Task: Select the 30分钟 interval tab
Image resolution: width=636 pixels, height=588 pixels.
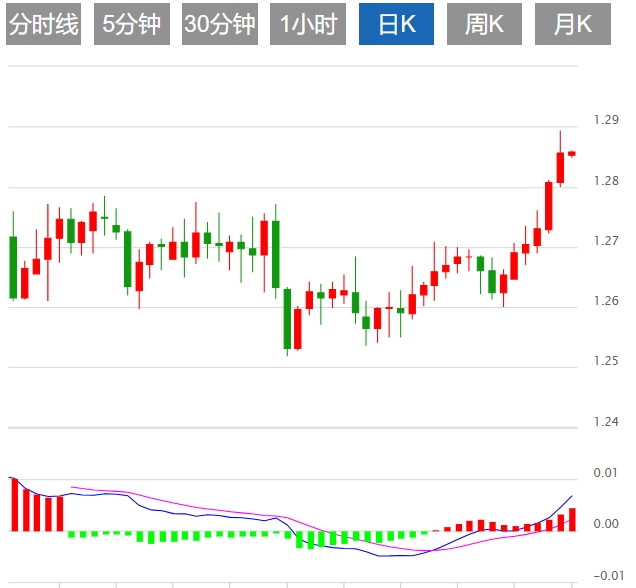Action: pos(220,24)
